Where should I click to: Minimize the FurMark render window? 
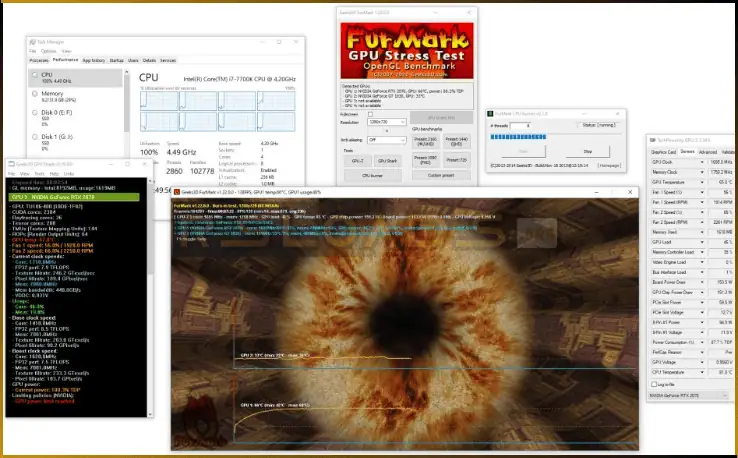coord(596,192)
